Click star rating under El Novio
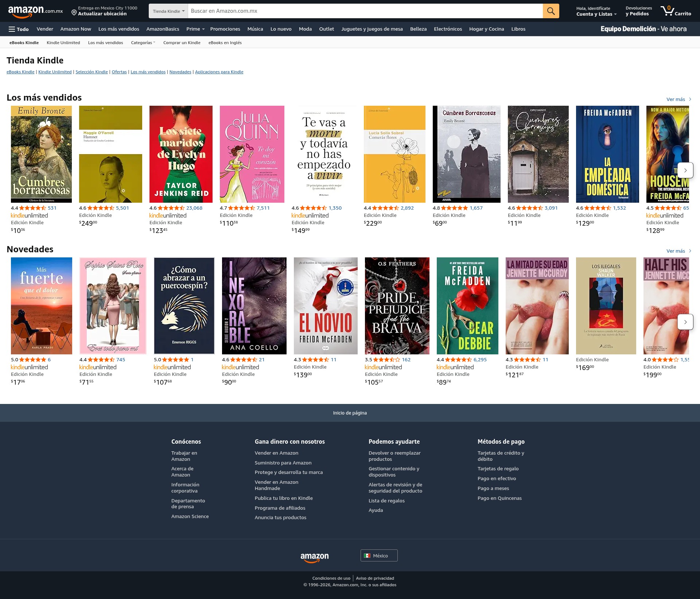700x599 pixels. coord(315,359)
